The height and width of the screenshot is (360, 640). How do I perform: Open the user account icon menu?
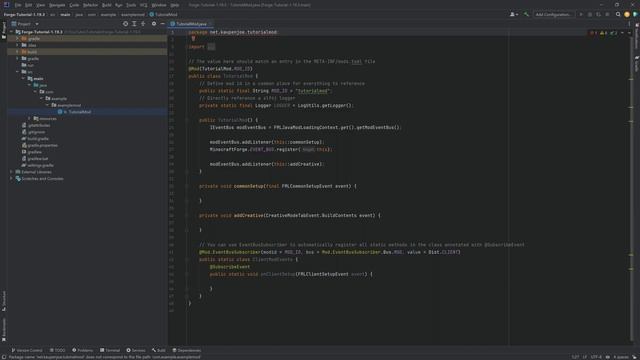[x=514, y=14]
